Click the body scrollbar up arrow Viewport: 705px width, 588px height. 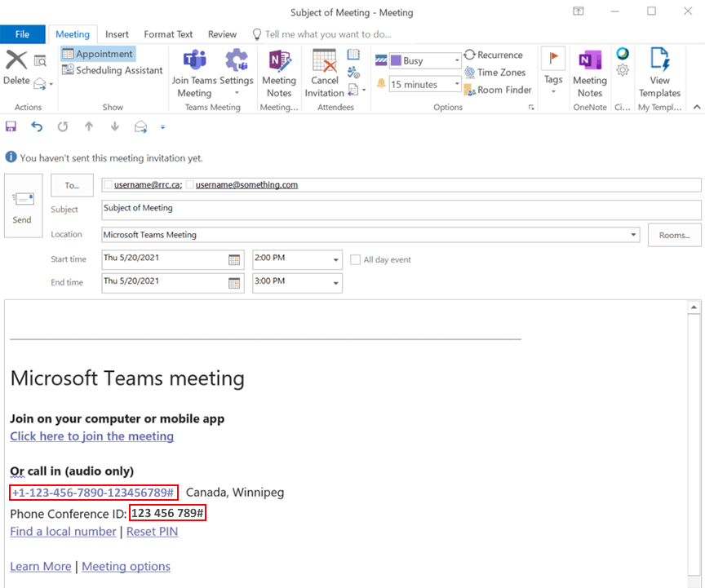(694, 307)
